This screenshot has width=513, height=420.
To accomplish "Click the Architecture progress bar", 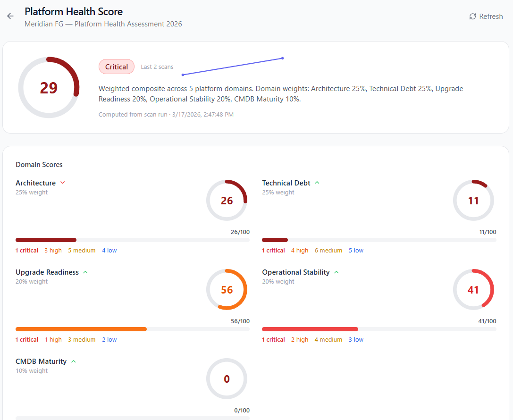I will click(133, 240).
